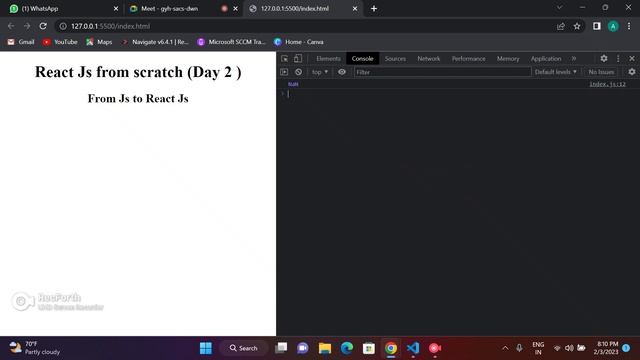Screen dimensions: 640x360
Task: Toggle the device toolbar icon
Action: click(298, 58)
